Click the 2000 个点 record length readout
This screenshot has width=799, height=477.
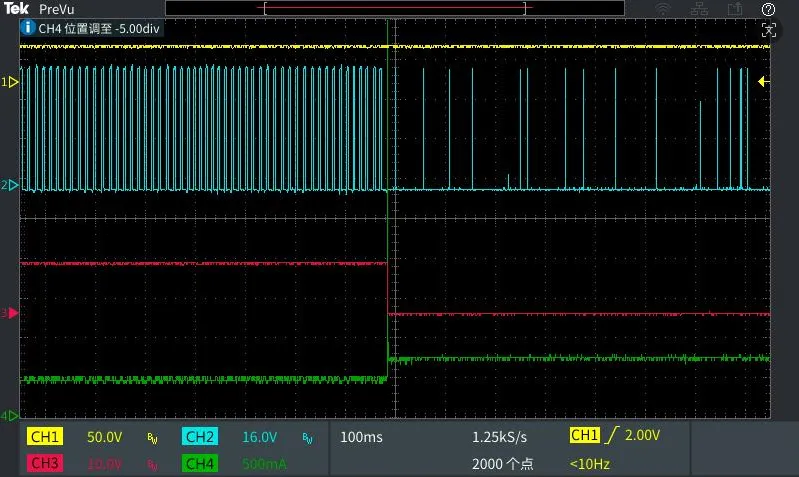click(x=502, y=464)
